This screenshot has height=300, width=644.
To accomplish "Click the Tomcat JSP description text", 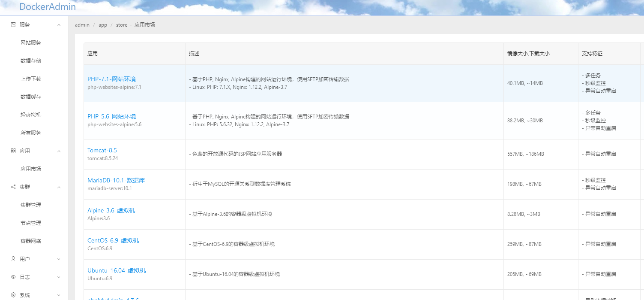I will pyautogui.click(x=236, y=154).
